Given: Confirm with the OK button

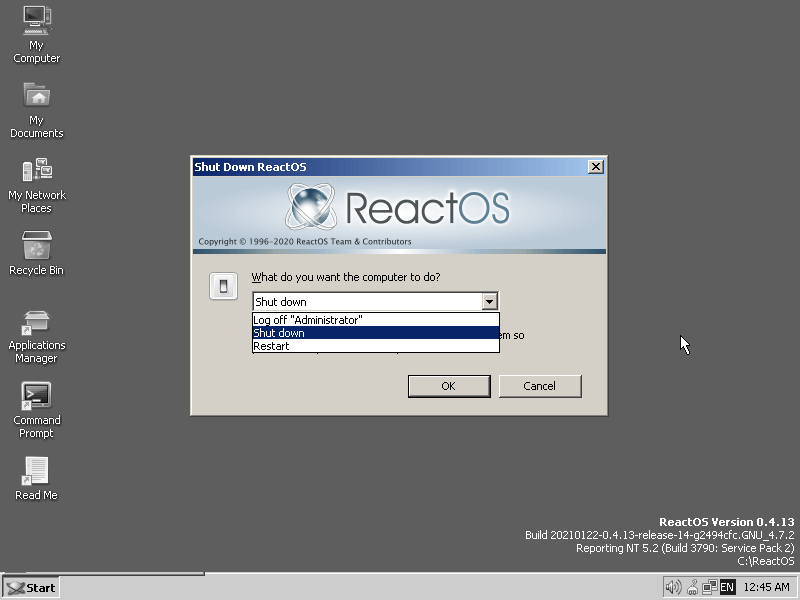Looking at the screenshot, I should coord(449,386).
